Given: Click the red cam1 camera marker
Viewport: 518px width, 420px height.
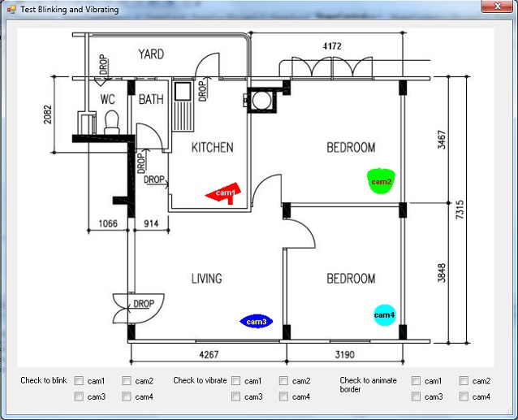Looking at the screenshot, I should click(x=223, y=193).
